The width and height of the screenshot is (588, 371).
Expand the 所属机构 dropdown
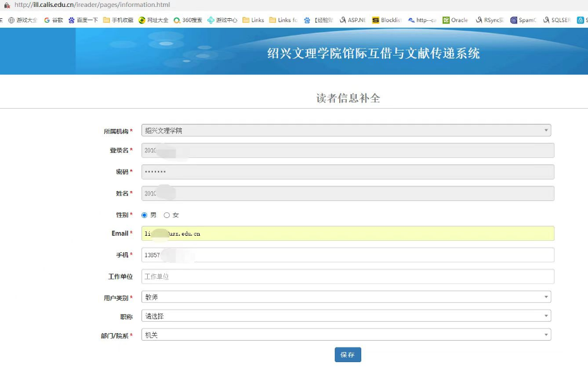coord(346,131)
